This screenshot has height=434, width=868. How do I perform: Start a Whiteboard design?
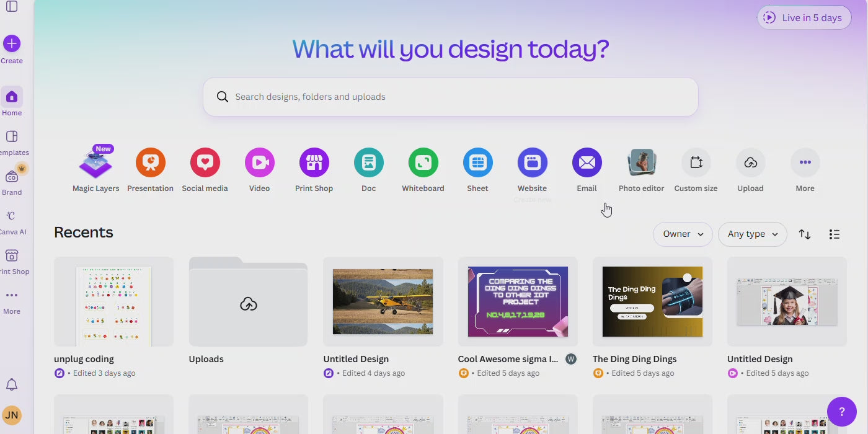(x=423, y=163)
